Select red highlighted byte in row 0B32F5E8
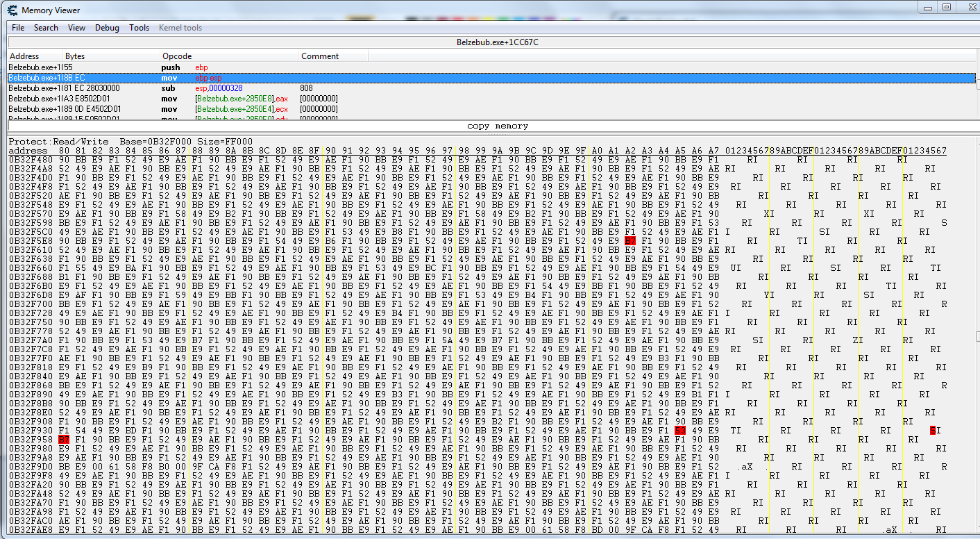980x539 pixels. pos(630,240)
